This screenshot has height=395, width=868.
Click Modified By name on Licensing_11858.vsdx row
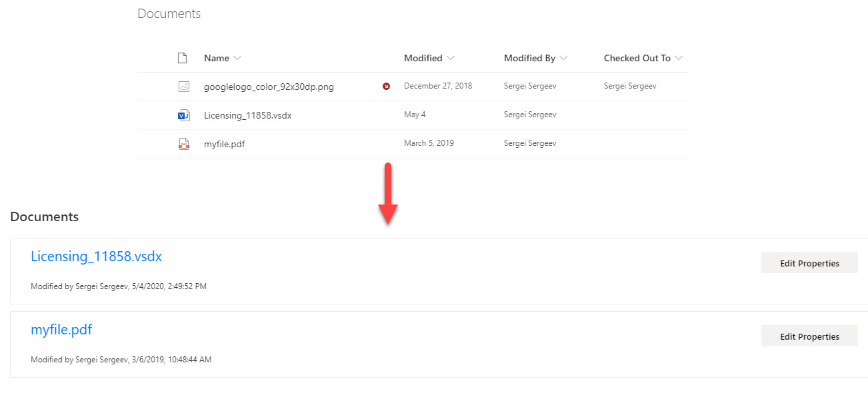point(530,115)
